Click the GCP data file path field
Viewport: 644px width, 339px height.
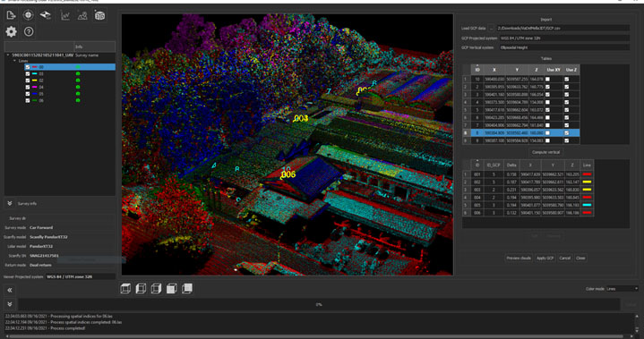(562, 29)
